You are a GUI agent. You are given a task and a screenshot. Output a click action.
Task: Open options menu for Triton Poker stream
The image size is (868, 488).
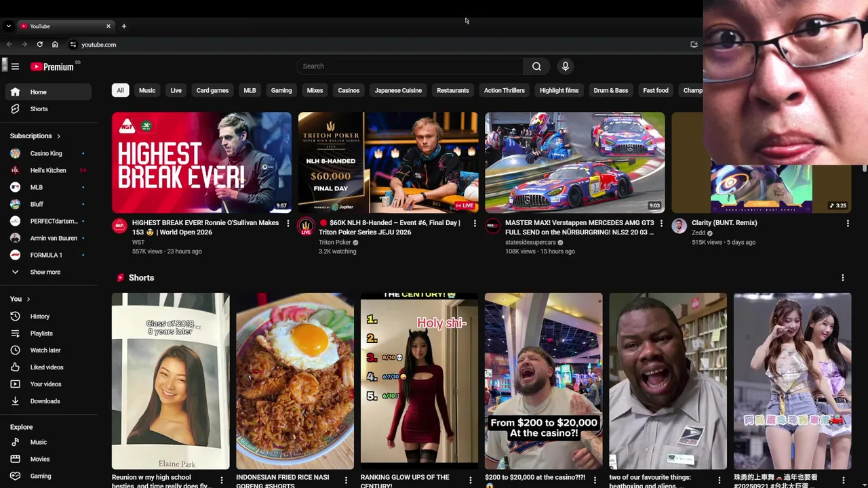pyautogui.click(x=474, y=223)
